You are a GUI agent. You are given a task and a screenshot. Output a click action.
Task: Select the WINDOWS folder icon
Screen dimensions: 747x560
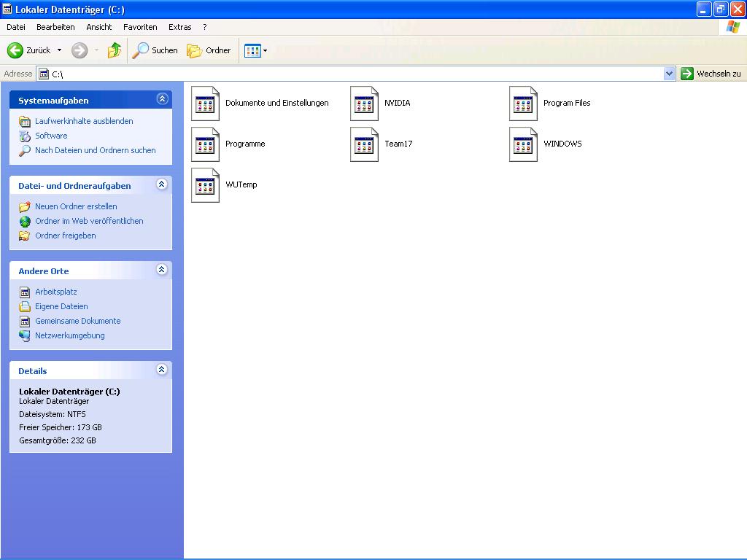(523, 144)
